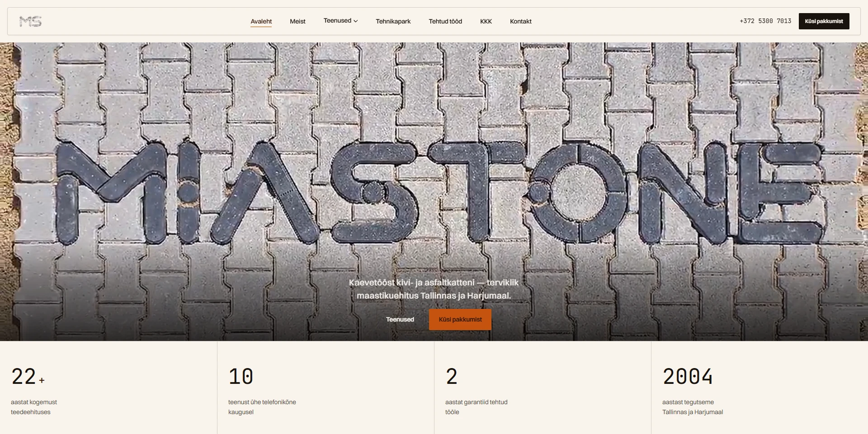Click the orange Küsi pakkumist button
The width and height of the screenshot is (868, 434).
(x=460, y=319)
